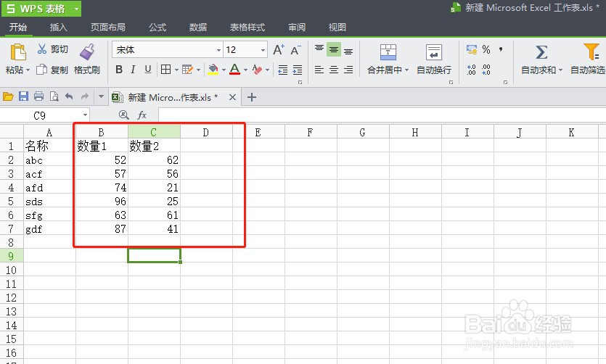Apply cell borders icon
The image size is (606, 364).
tap(165, 70)
